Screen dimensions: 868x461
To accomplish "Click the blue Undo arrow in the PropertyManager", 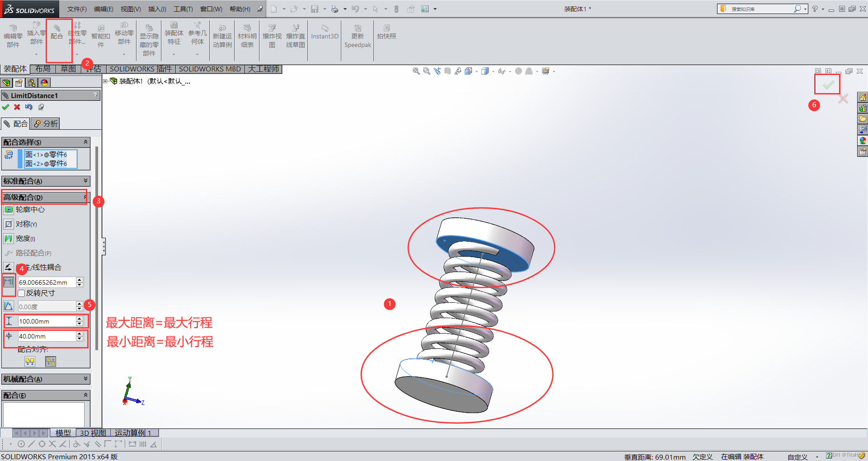I will pyautogui.click(x=28, y=107).
